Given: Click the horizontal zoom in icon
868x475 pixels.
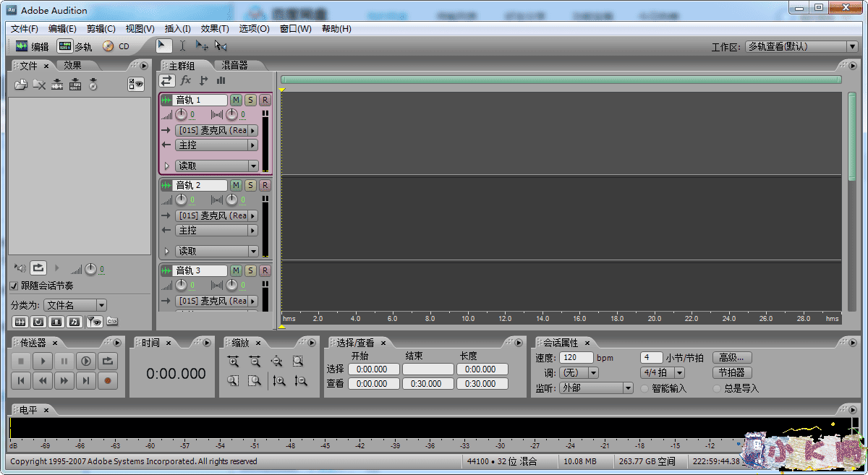Looking at the screenshot, I should pos(233,361).
